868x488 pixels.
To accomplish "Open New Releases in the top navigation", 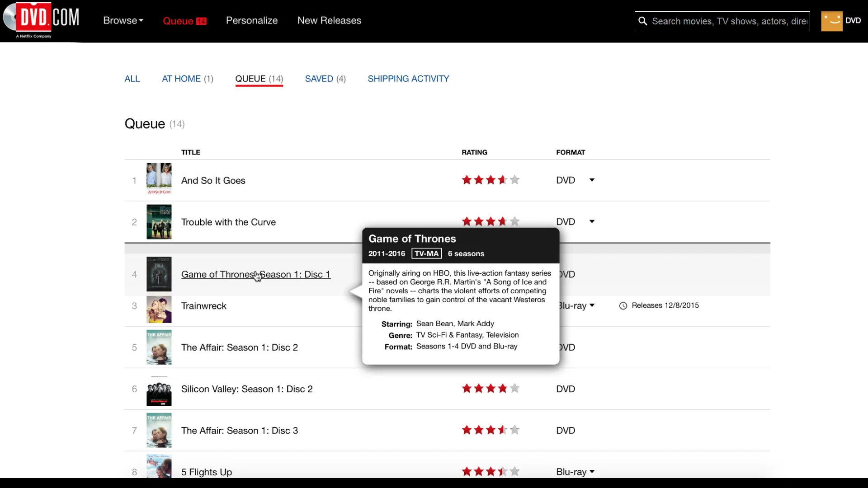I will (x=329, y=20).
